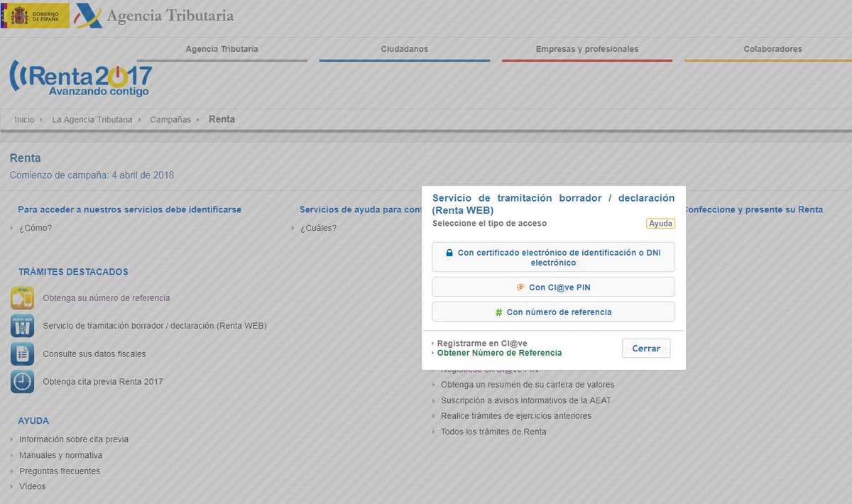Expand the ¿Cómo? item
The image size is (852, 504).
click(x=35, y=228)
